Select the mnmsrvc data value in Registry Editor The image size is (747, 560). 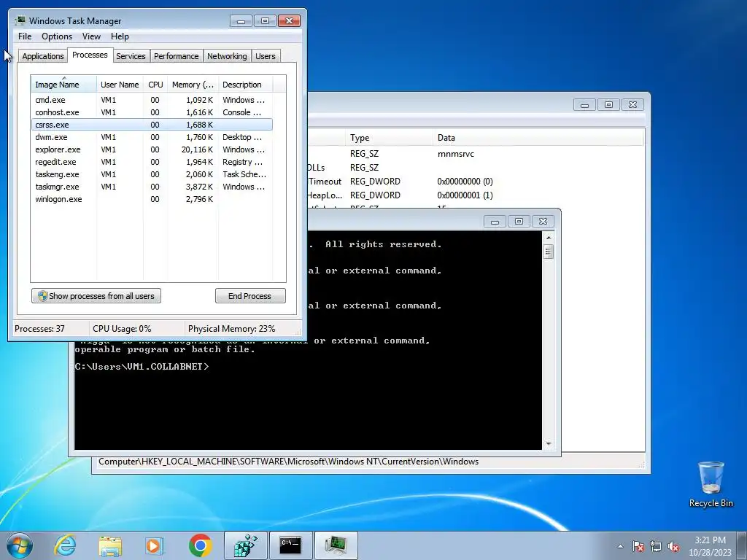tap(455, 154)
